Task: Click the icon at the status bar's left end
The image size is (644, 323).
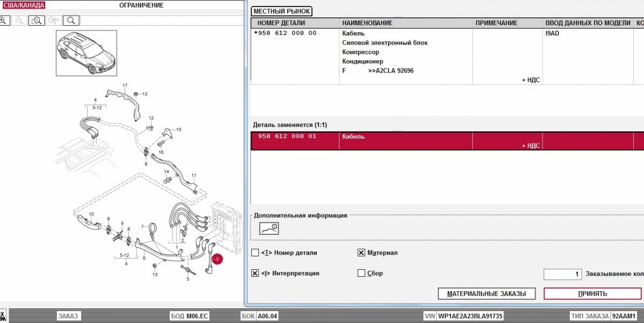Action: 3,315
